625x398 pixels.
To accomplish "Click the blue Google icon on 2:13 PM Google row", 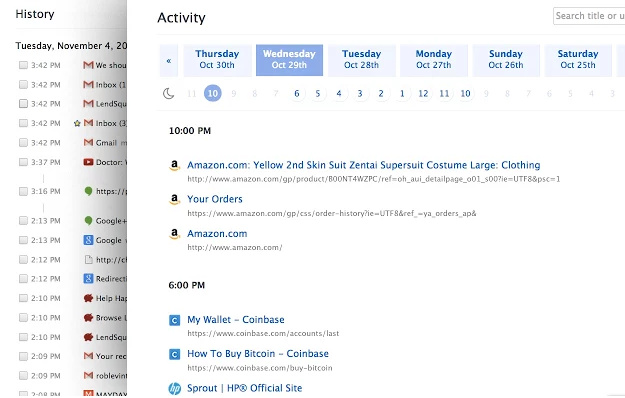I will click(x=88, y=240).
